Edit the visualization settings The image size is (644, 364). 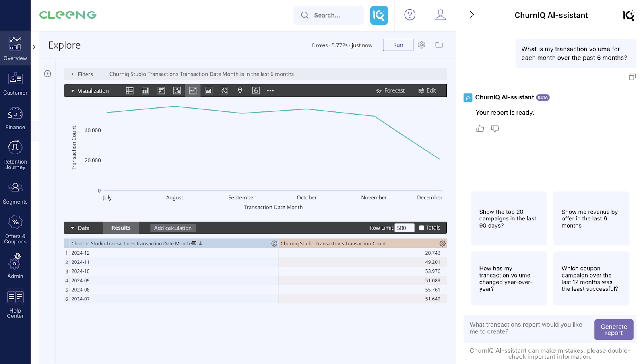click(x=427, y=91)
